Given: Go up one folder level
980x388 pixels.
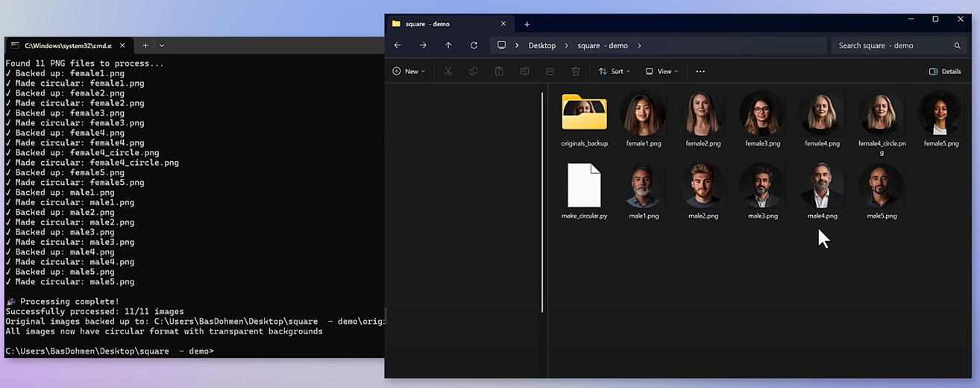Looking at the screenshot, I should tap(448, 46).
